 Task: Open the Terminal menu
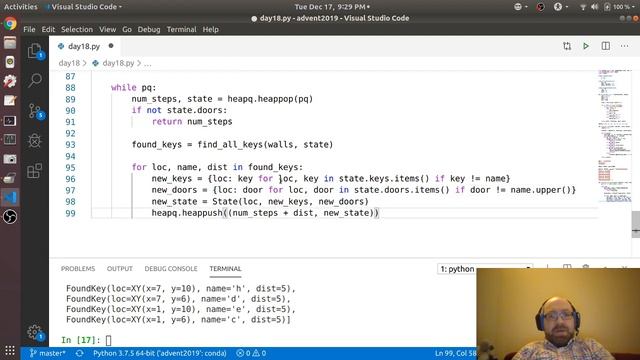coord(181,29)
